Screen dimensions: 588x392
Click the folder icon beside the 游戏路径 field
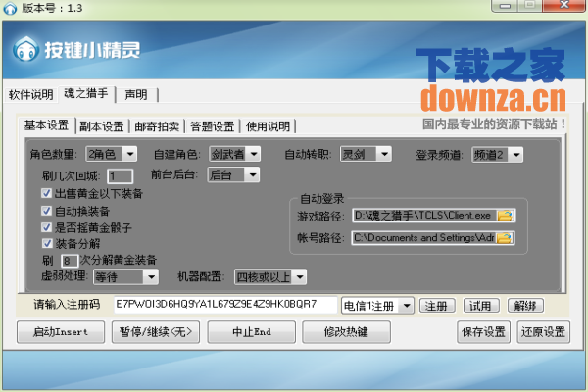coord(505,216)
